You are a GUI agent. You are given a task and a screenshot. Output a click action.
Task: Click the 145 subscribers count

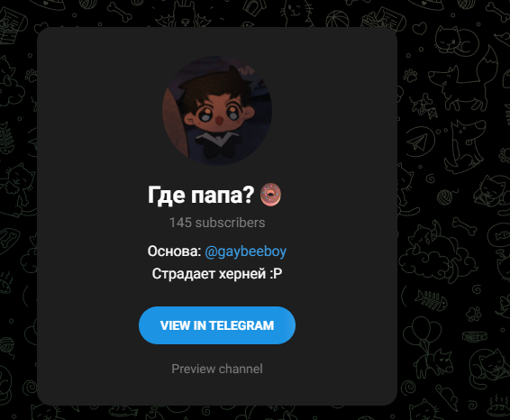[x=217, y=223]
